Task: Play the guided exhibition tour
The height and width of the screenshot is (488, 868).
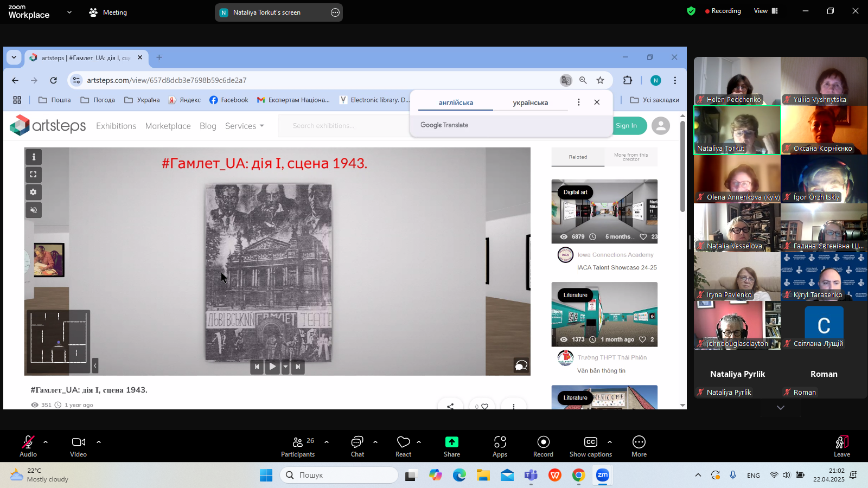Action: tap(272, 367)
